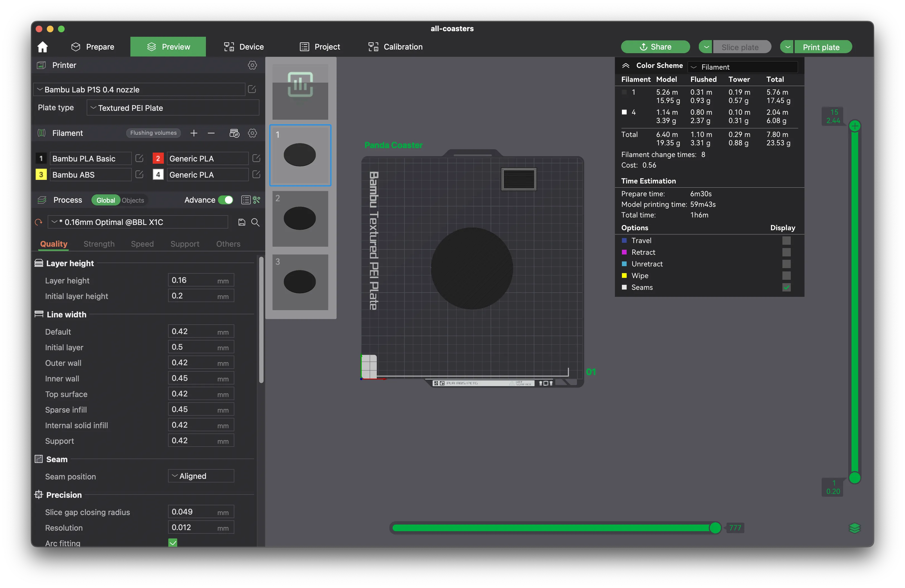Collapse the color scheme legend panel
Screen dimensions: 905x588
click(x=626, y=66)
